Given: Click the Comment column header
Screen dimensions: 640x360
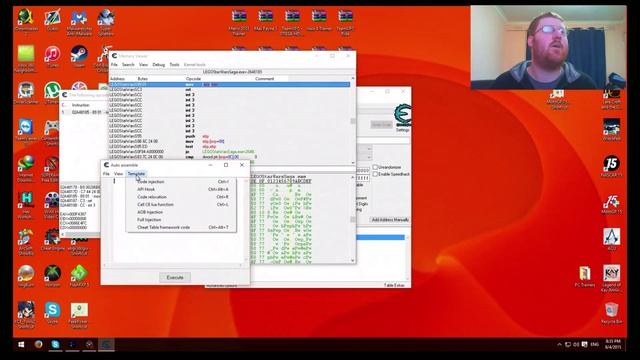Looking at the screenshot, I should click(264, 79).
